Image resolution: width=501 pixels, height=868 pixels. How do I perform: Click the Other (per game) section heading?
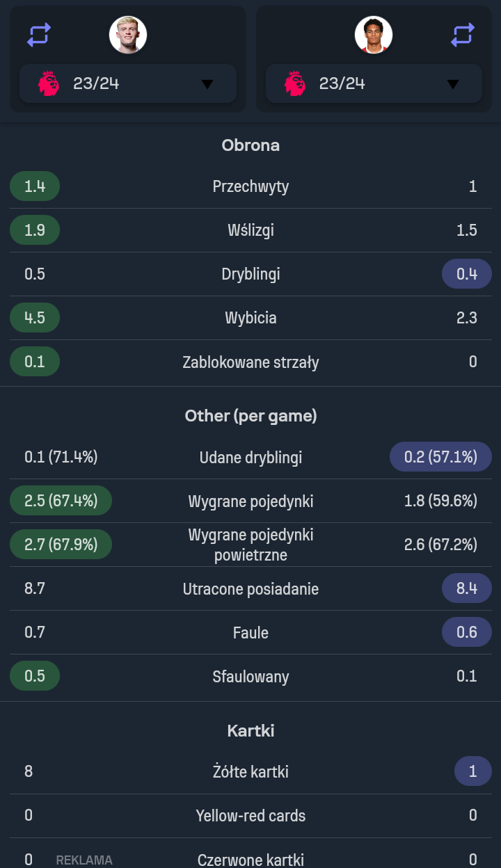(x=250, y=416)
